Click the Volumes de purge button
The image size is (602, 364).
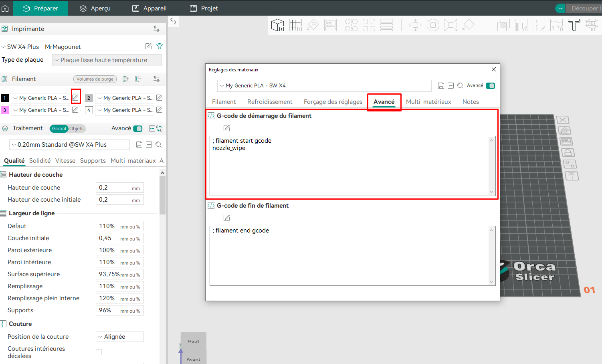[95, 79]
